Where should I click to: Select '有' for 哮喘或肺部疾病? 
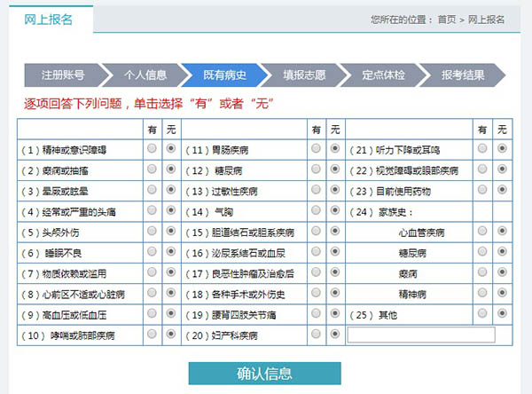[152, 335]
